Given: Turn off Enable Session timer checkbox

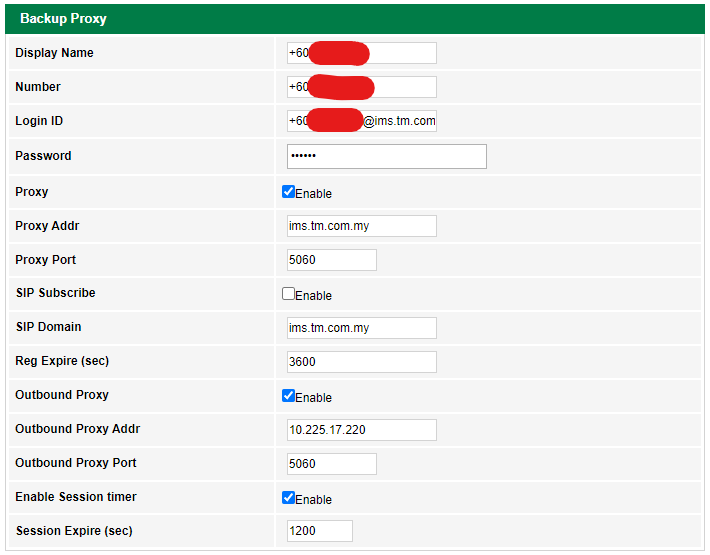Looking at the screenshot, I should point(289,498).
